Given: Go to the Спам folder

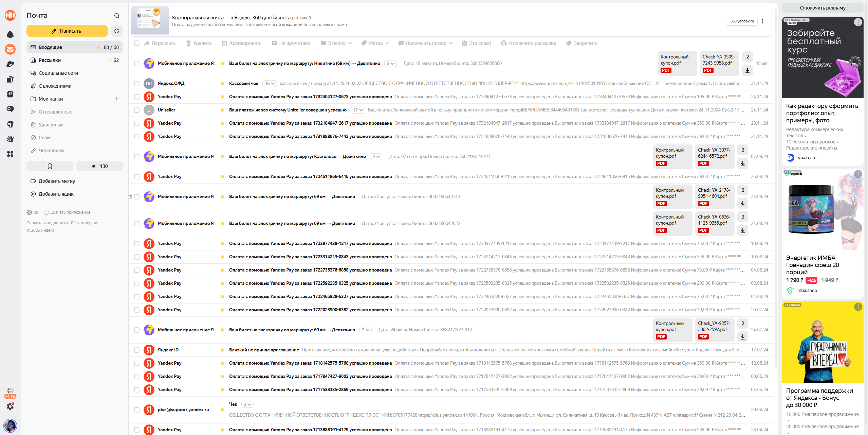Looking at the screenshot, I should click(44, 138).
